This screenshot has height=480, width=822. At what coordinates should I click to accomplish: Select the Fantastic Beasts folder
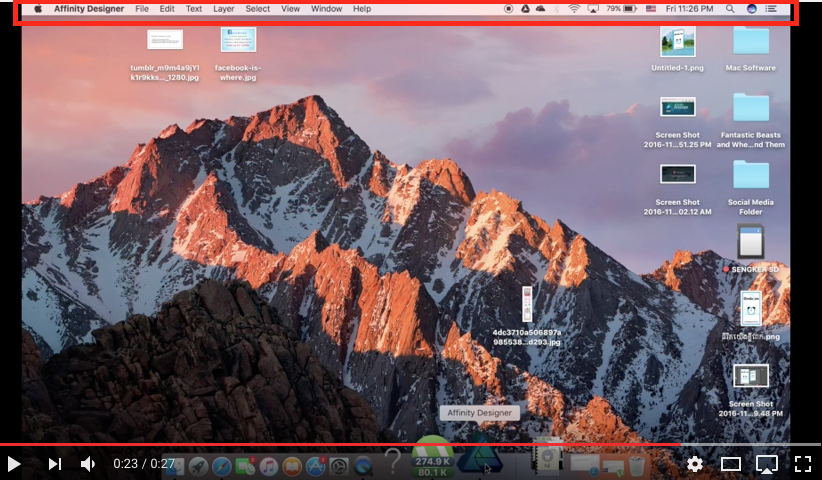tap(751, 121)
